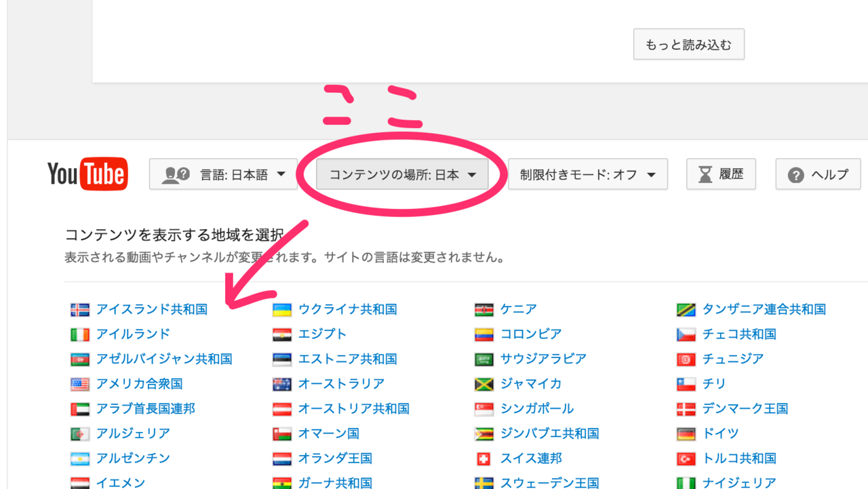868x489 pixels.
Task: Select シンガポール link
Action: [537, 408]
